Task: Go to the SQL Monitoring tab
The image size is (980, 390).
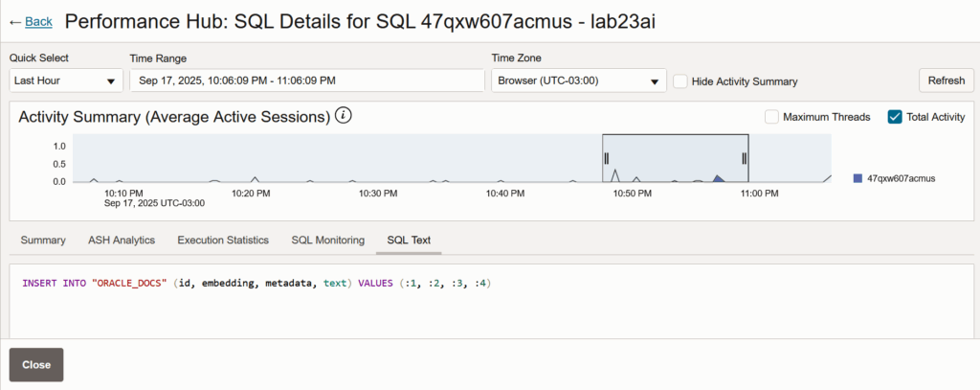Action: point(327,240)
